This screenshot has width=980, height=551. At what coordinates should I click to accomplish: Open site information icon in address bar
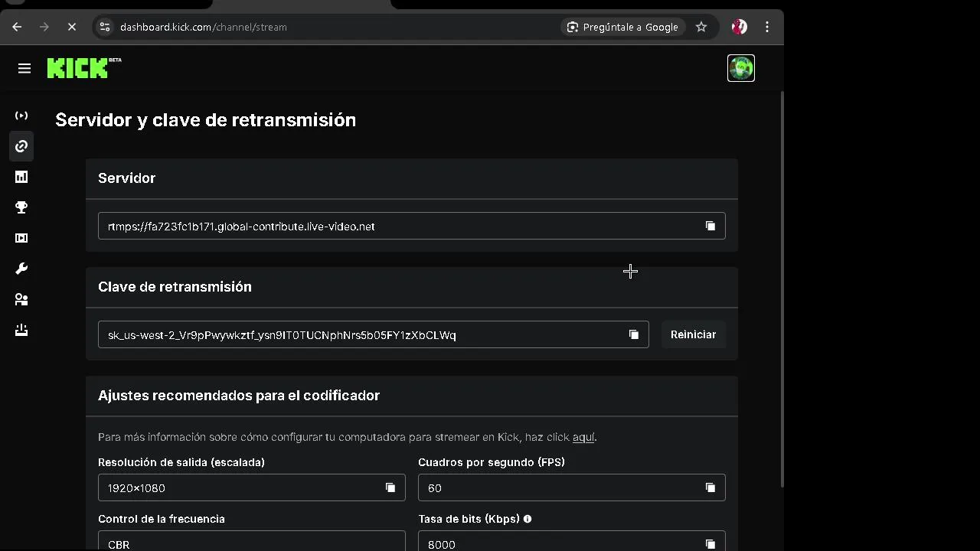click(105, 27)
